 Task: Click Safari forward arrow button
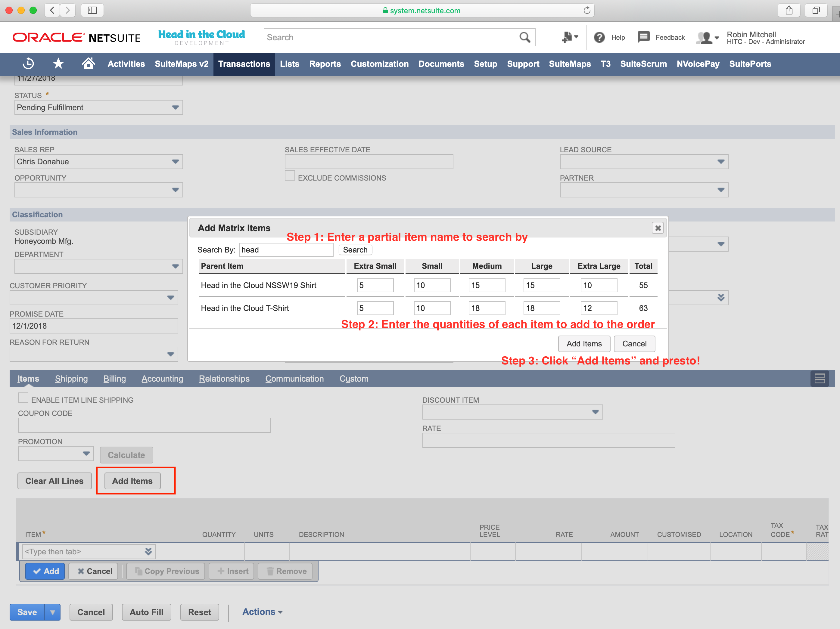click(x=68, y=10)
